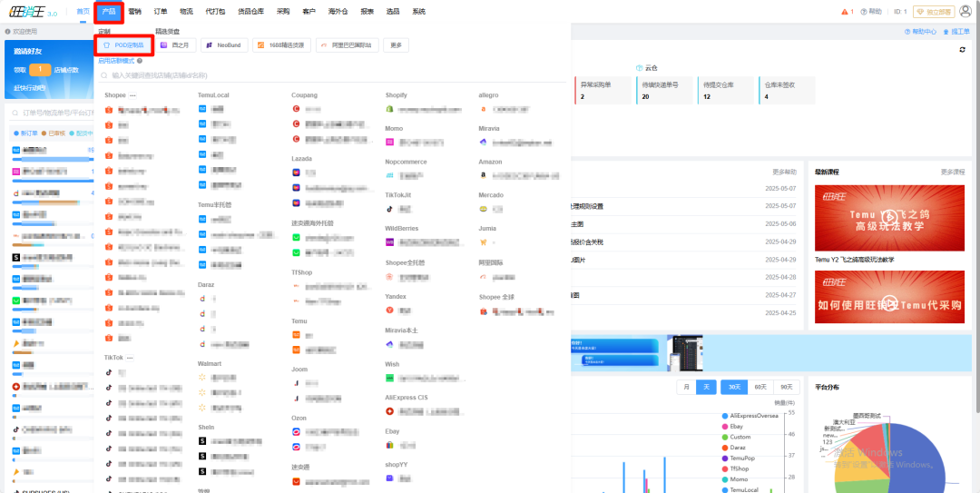Image resolution: width=980 pixels, height=493 pixels.
Task: Focus the store keyword search field
Action: tap(332, 75)
